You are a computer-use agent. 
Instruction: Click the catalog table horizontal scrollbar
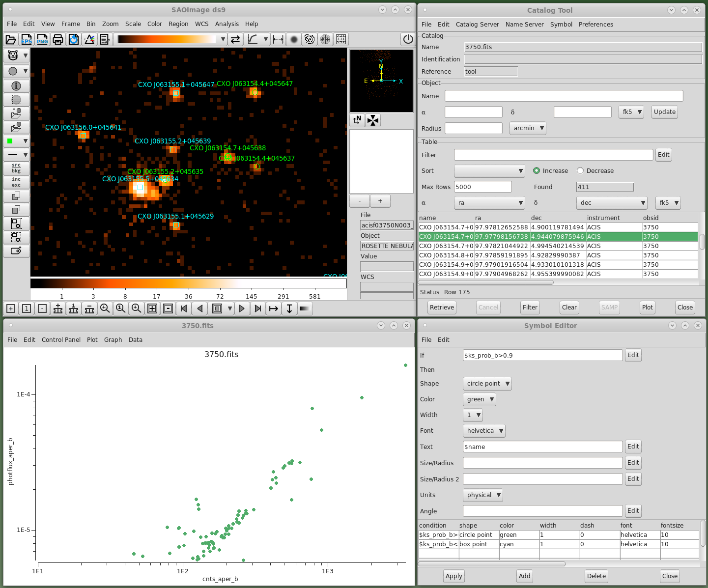pyautogui.click(x=485, y=282)
